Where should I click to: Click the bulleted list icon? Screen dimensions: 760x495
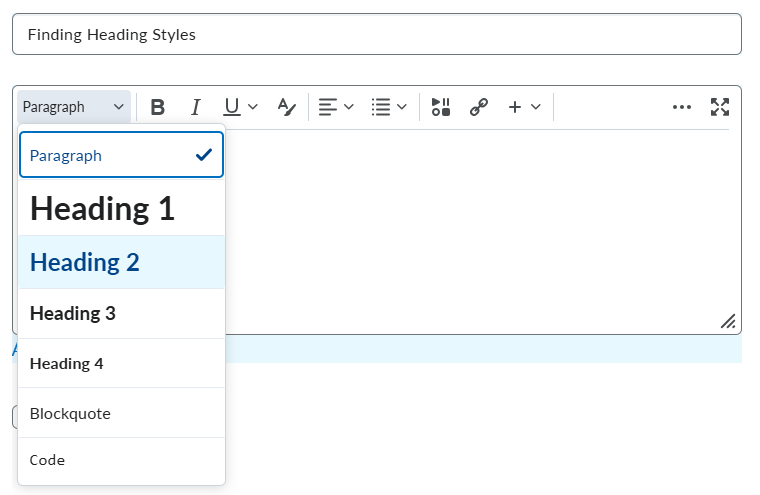[381, 107]
